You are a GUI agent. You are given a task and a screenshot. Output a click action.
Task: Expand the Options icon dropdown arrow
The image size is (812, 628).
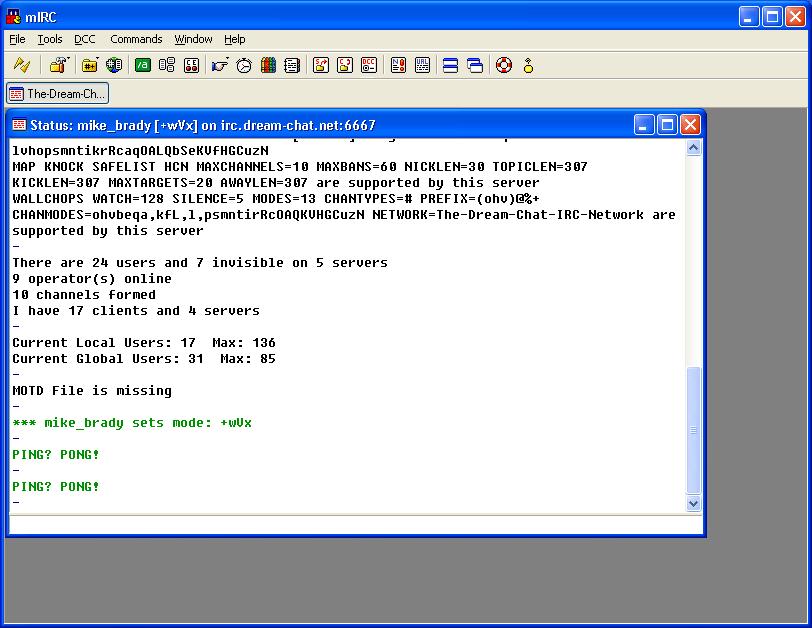[x=68, y=59]
